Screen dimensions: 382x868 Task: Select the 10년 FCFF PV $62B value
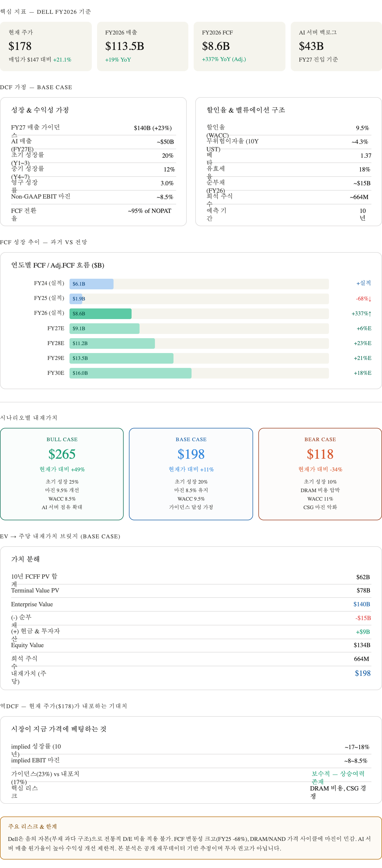click(x=363, y=577)
